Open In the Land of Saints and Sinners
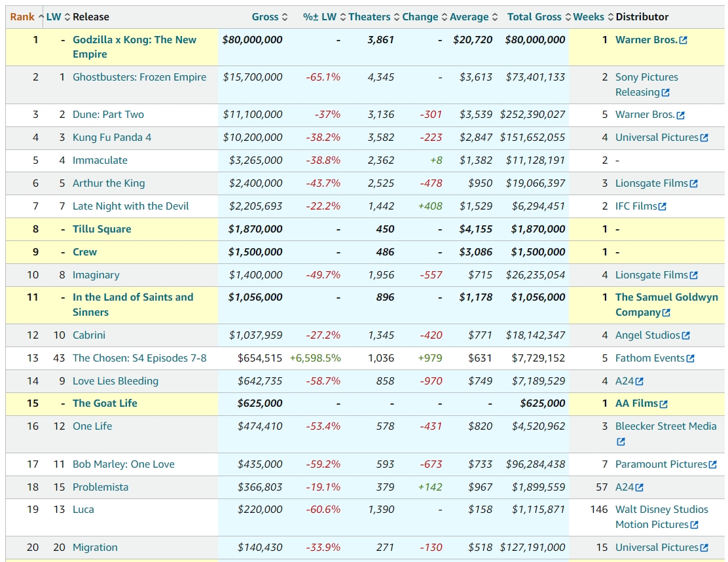The width and height of the screenshot is (728, 562). click(x=133, y=304)
